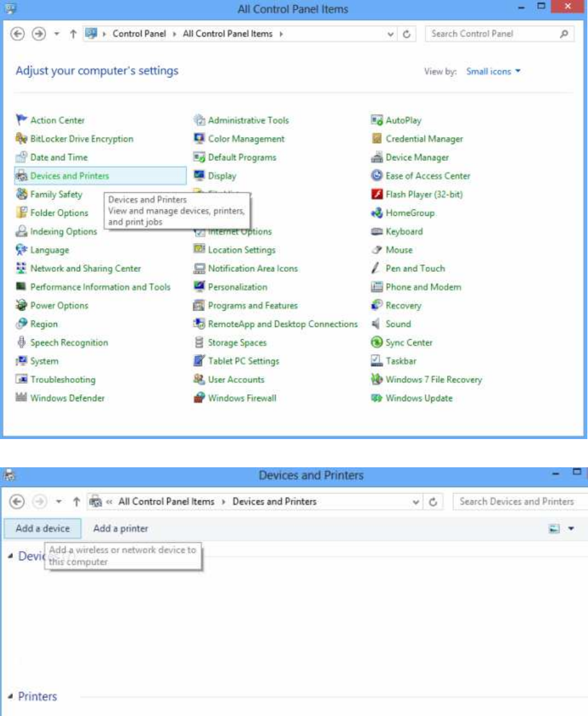
Task: Go up one level in Devices and Printers
Action: click(x=76, y=501)
